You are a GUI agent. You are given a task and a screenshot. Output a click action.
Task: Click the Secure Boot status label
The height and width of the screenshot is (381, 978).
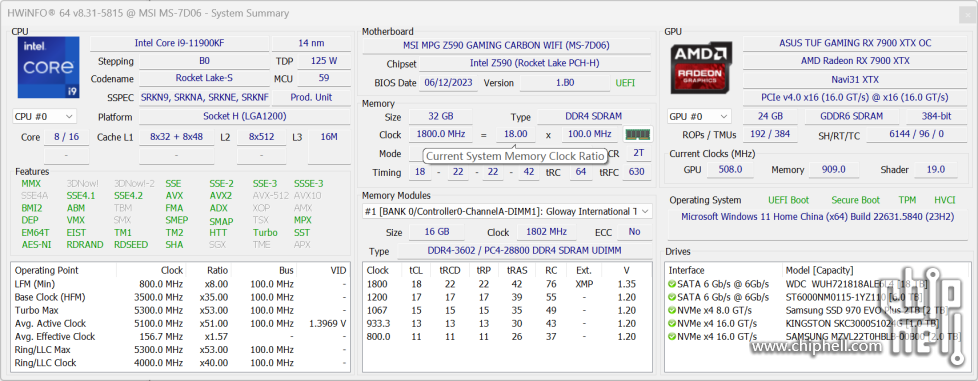click(856, 200)
